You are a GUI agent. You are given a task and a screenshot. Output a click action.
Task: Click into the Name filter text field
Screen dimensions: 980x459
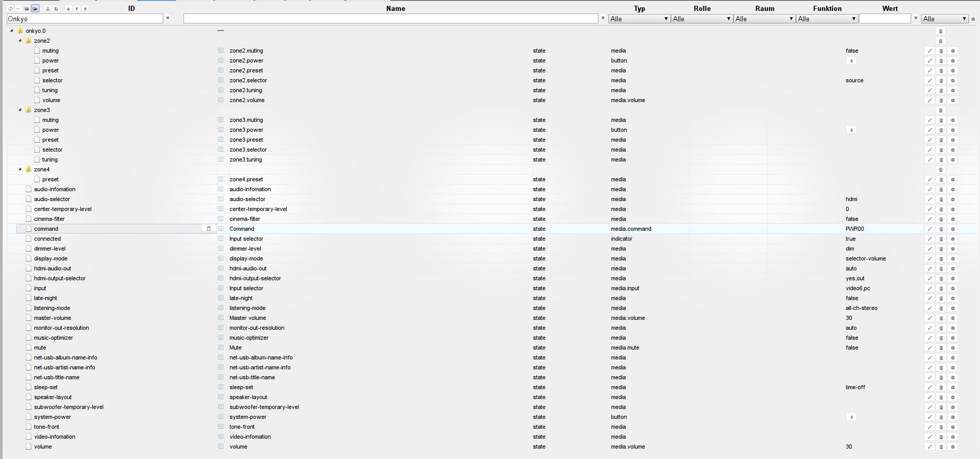click(390, 19)
